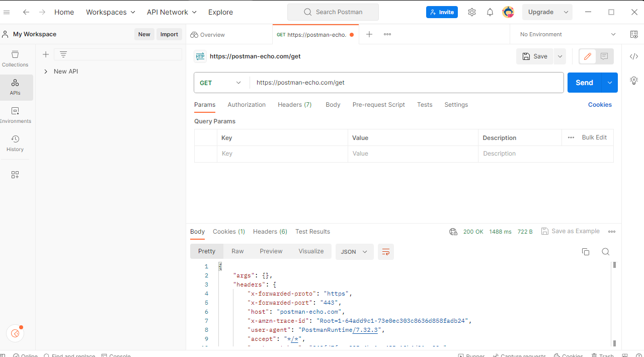Copy the response with copy icon
This screenshot has width=644, height=357.
tap(586, 252)
